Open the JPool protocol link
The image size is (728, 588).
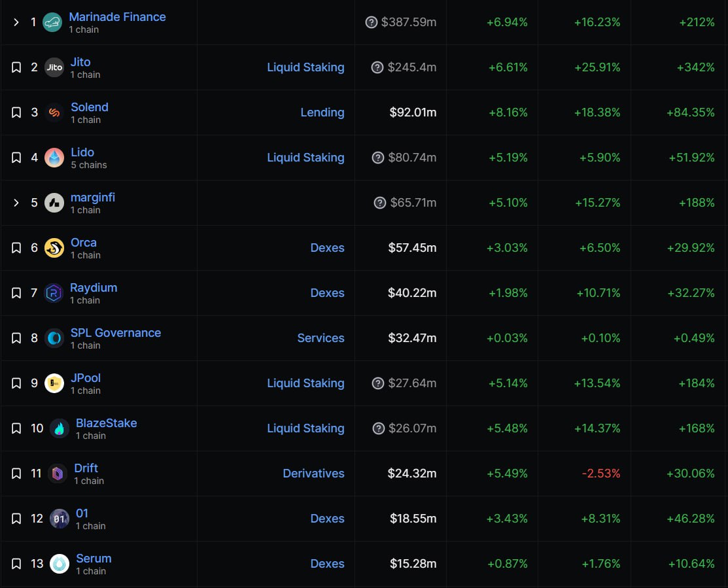tap(86, 377)
